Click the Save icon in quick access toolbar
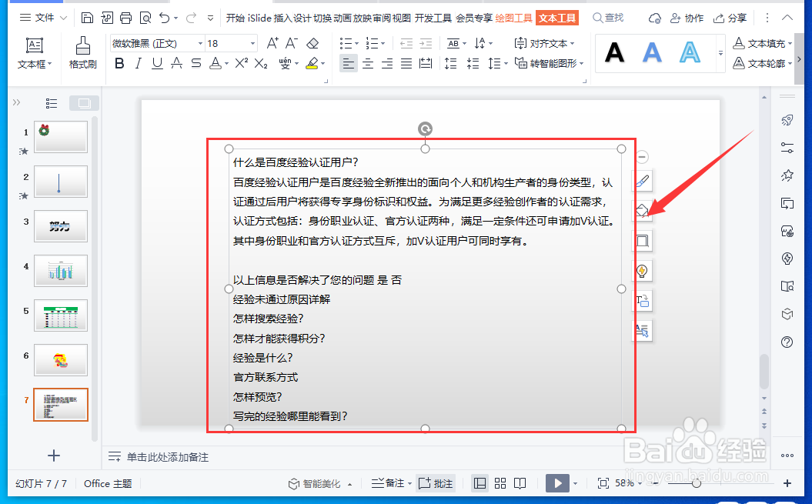Viewport: 812px width, 504px height. click(88, 18)
